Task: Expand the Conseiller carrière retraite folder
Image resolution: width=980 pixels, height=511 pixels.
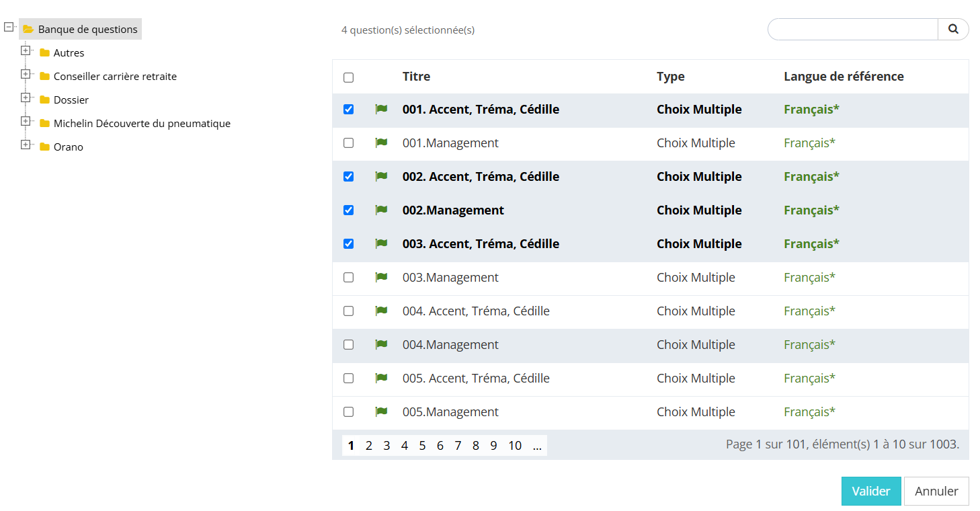Action: tap(26, 74)
